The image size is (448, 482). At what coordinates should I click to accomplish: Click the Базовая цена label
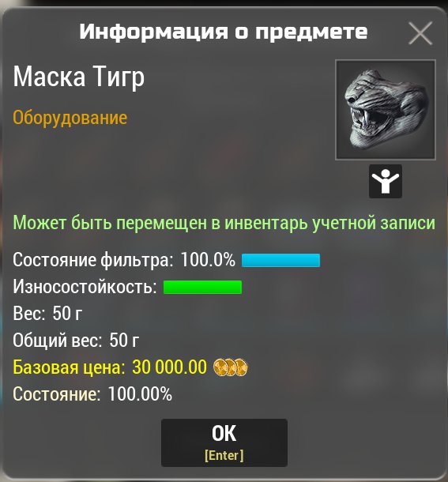[70, 367]
